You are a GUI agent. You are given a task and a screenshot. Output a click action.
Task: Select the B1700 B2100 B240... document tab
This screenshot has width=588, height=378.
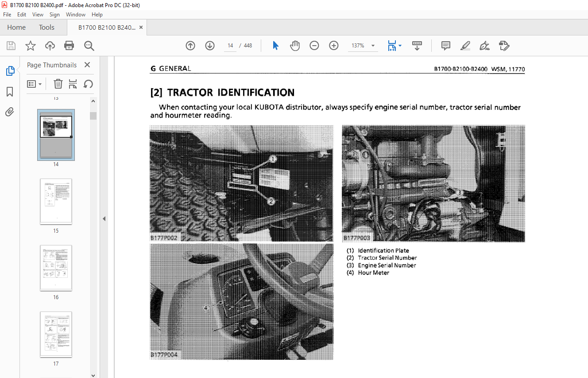coord(107,27)
